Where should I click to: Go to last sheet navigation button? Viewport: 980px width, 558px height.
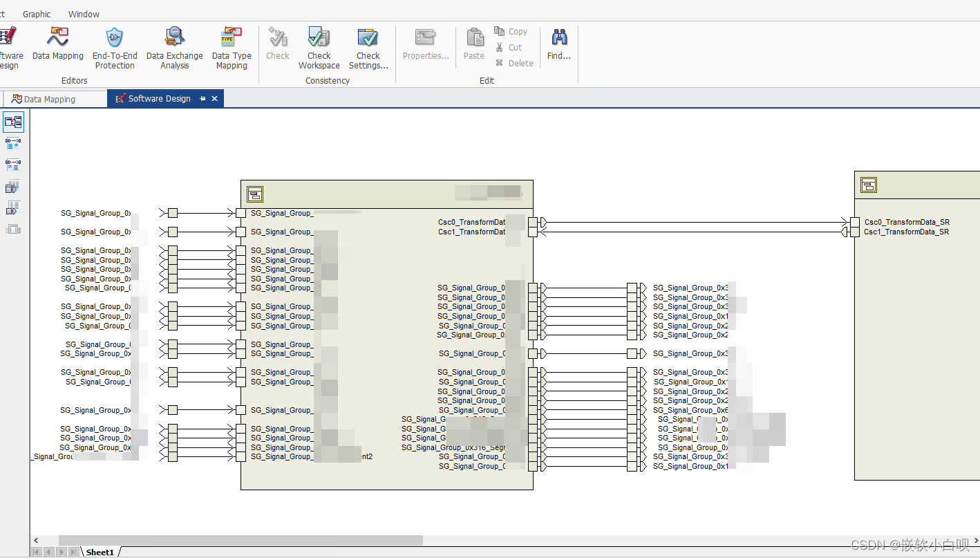pyautogui.click(x=73, y=552)
